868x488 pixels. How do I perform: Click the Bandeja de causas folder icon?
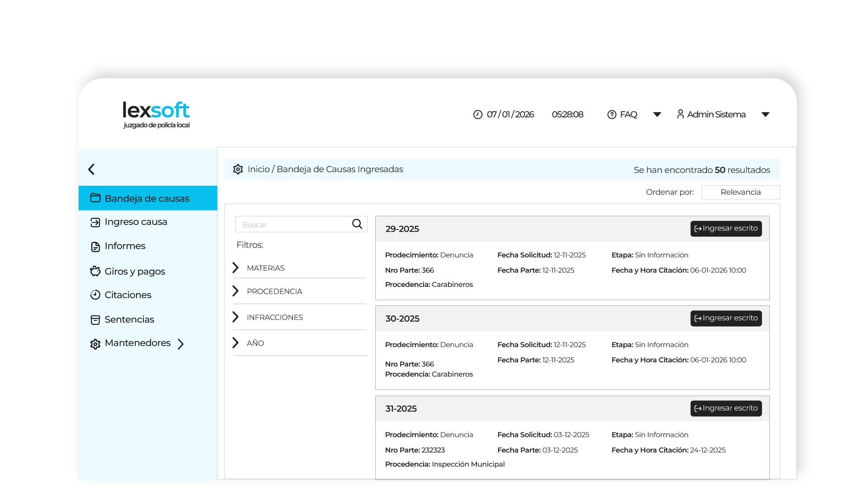pyautogui.click(x=95, y=198)
